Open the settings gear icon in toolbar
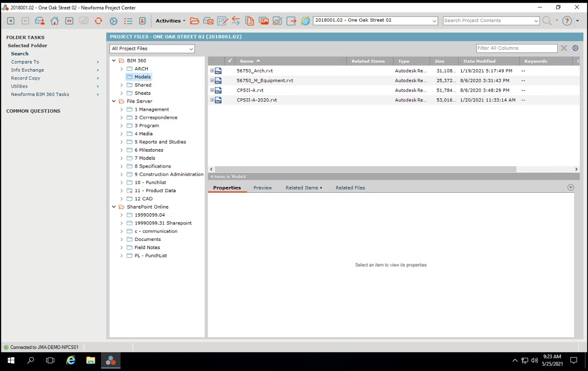Viewport: 588px width, 371px height. tap(113, 21)
